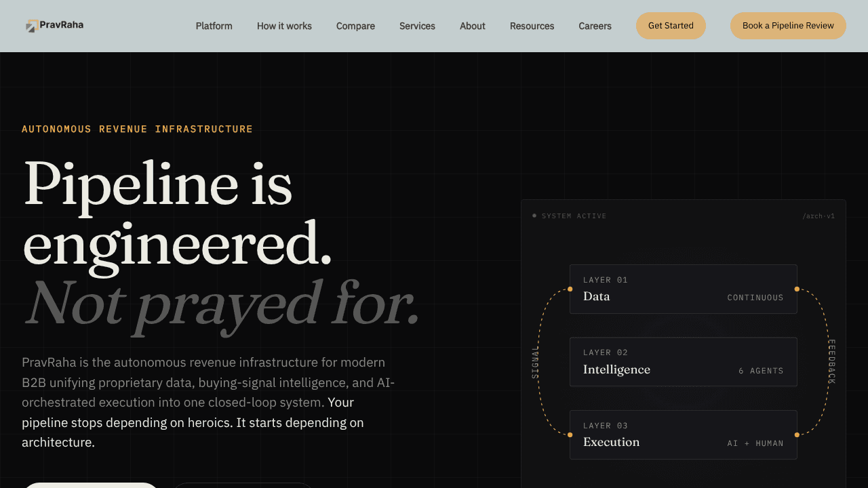Screen dimensions: 868x488
Task: Click the SYSTEM ACTIVE status label
Action: coord(574,216)
